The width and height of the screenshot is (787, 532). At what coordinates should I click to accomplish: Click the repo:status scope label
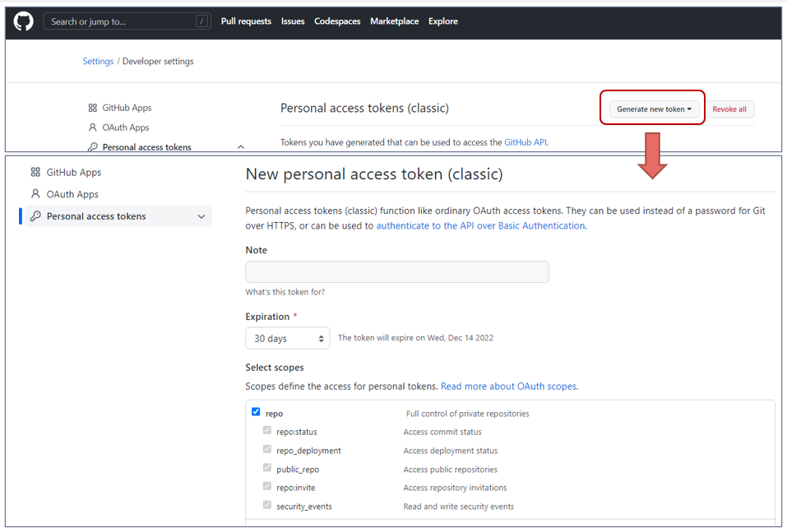point(297,432)
